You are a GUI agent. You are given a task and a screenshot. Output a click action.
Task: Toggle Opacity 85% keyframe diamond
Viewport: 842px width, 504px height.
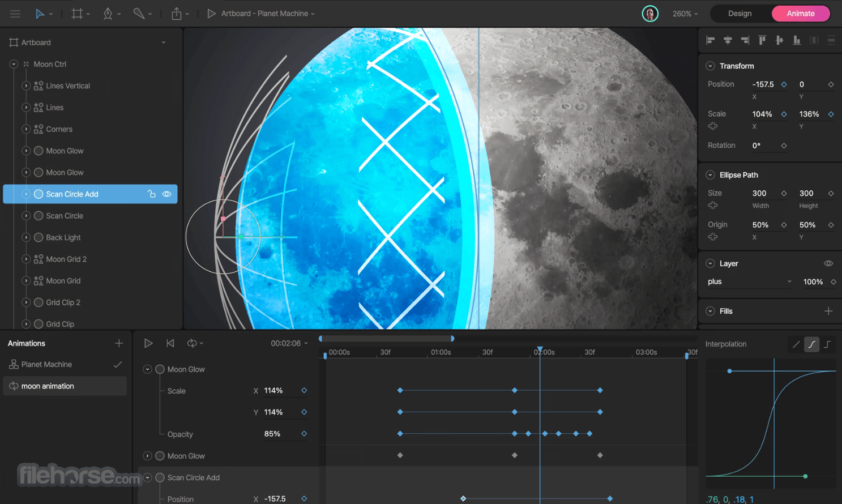[304, 434]
